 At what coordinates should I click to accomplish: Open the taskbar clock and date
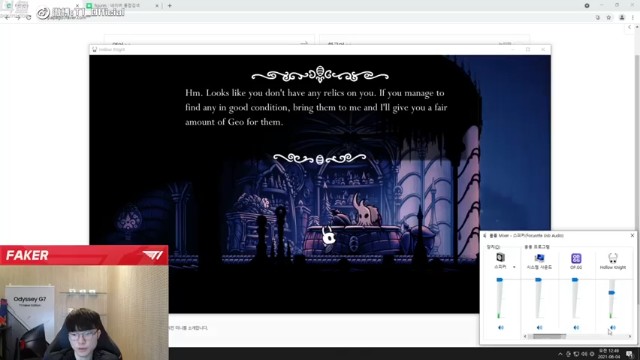(x=609, y=353)
